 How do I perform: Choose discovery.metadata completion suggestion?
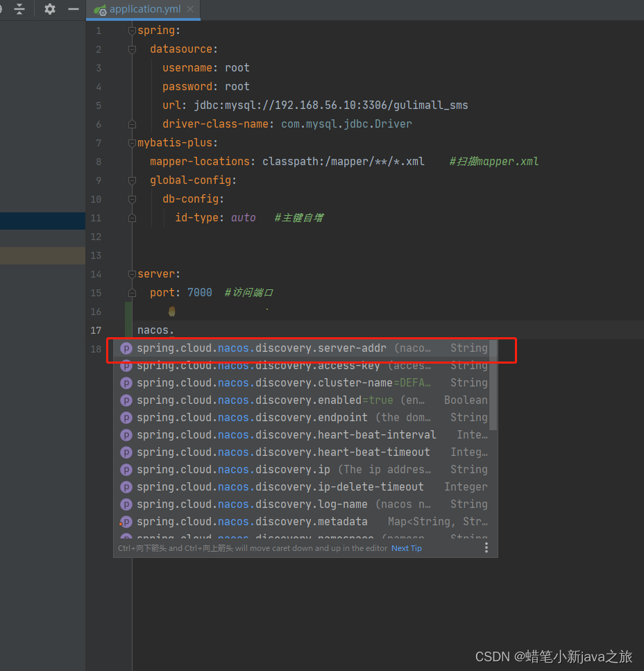[302, 522]
